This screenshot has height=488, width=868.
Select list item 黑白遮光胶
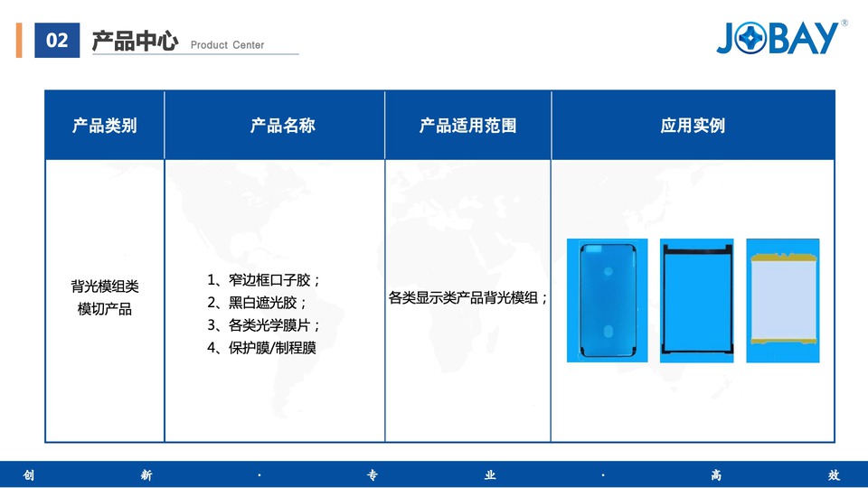point(257,303)
